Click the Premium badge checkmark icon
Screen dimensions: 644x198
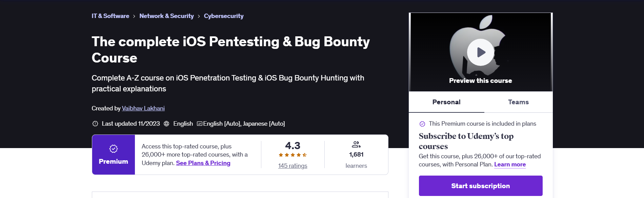[114, 149]
